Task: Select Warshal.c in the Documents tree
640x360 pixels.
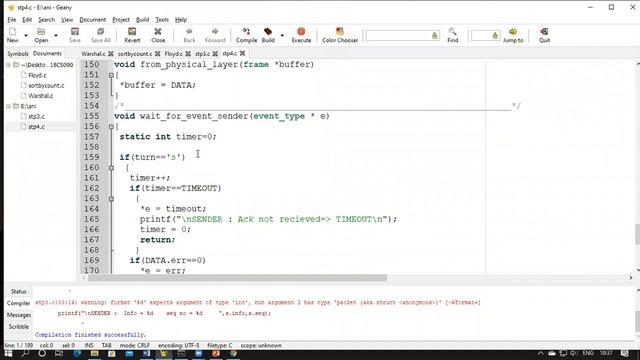Action: pos(40,96)
